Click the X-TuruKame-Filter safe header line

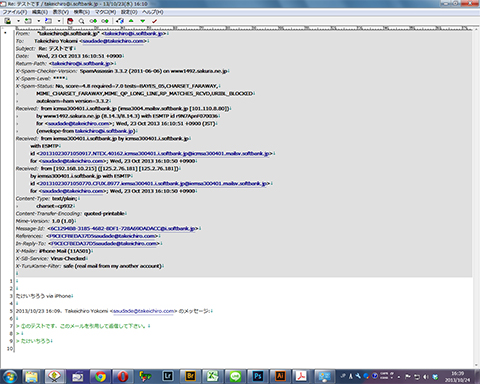coord(89,266)
